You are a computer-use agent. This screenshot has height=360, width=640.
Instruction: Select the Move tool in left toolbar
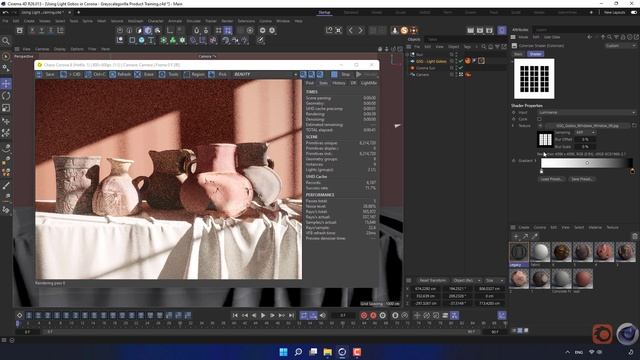coord(6,84)
